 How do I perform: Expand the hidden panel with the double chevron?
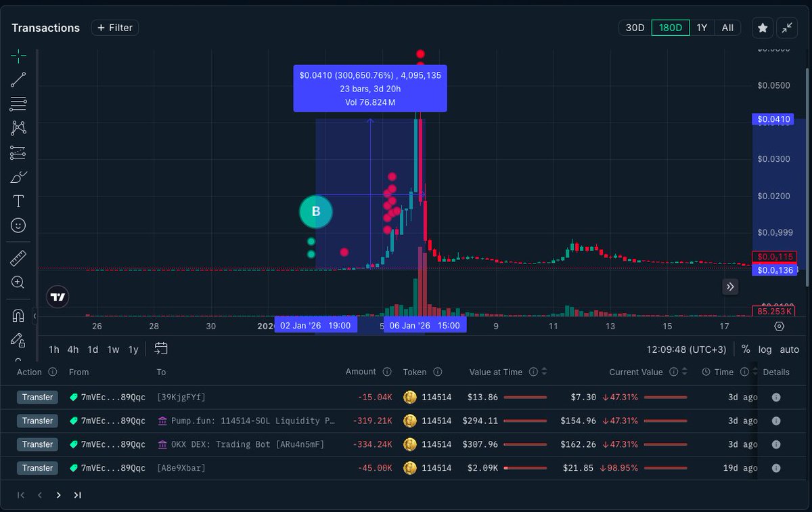(730, 287)
